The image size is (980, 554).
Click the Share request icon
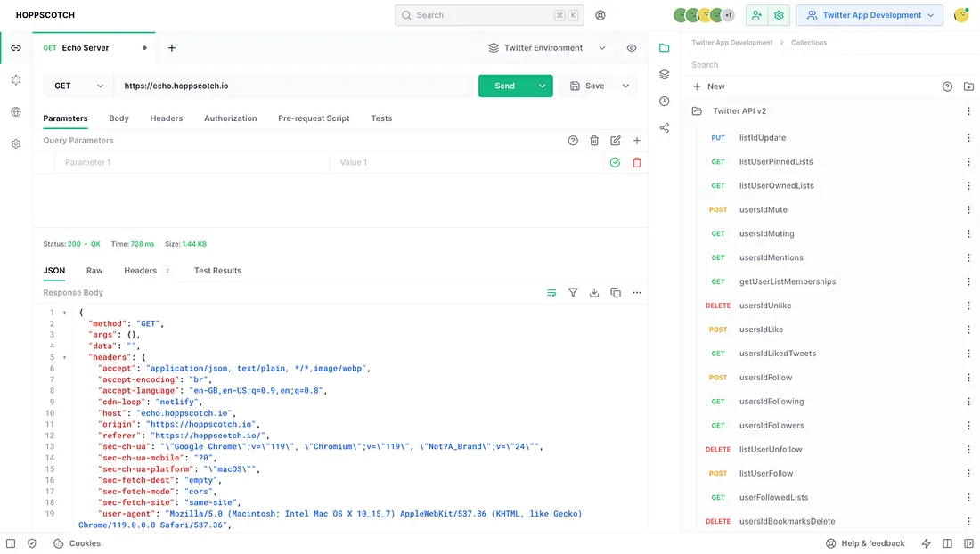(665, 128)
